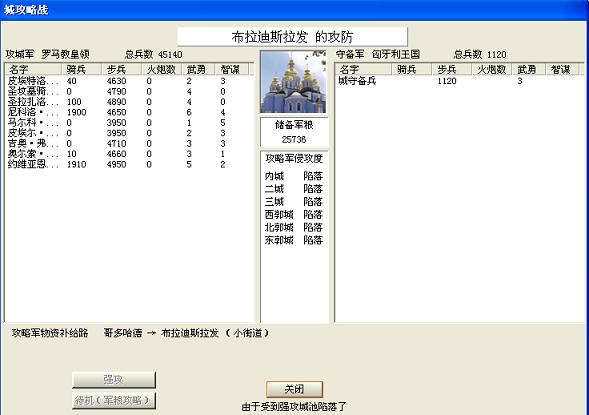The width and height of the screenshot is (589, 415).
Task: Click the 强攻 button
Action: click(113, 380)
